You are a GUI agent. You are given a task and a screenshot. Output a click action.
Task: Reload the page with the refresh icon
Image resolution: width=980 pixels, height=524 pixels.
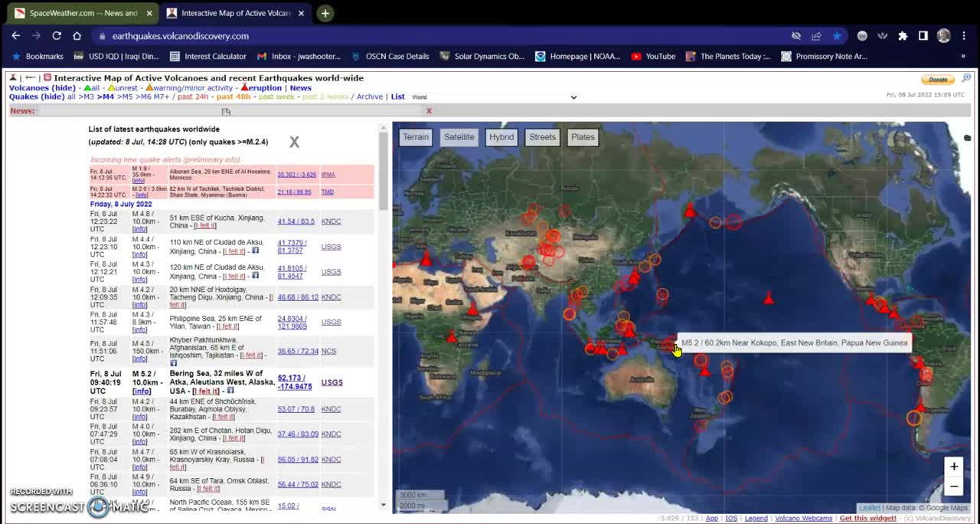pyautogui.click(x=57, y=36)
